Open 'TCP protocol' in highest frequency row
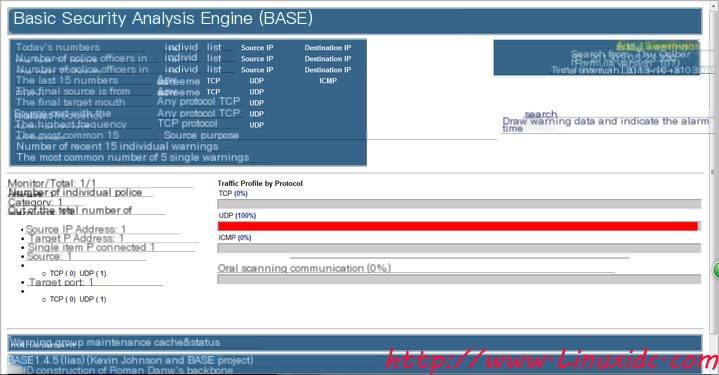The image size is (719, 375). [x=187, y=123]
